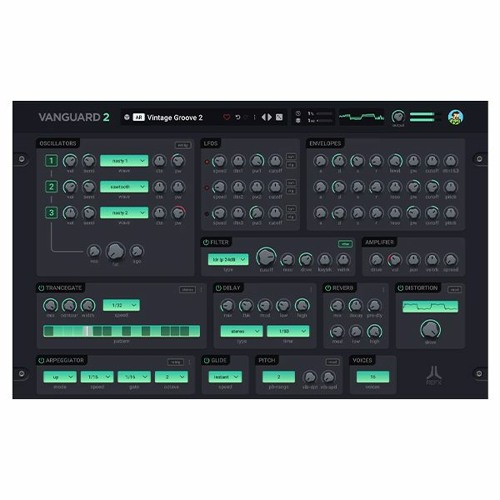Click the waveform scope in the header

click(361, 117)
